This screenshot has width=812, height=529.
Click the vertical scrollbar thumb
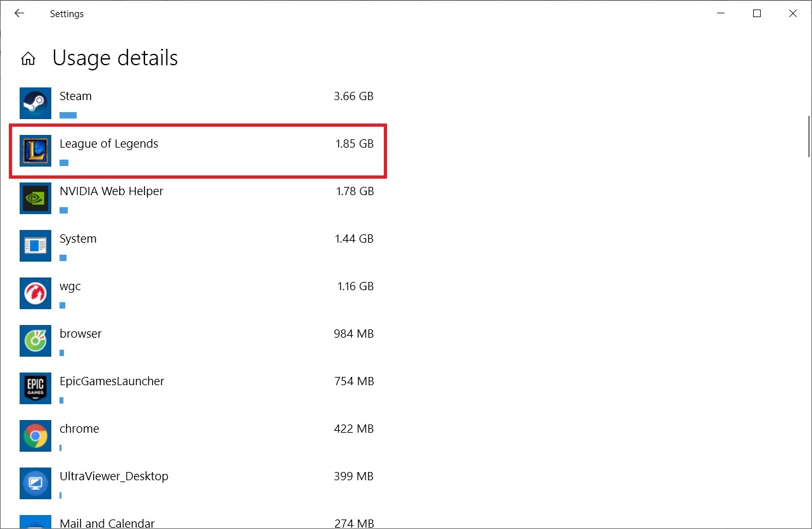[x=808, y=136]
